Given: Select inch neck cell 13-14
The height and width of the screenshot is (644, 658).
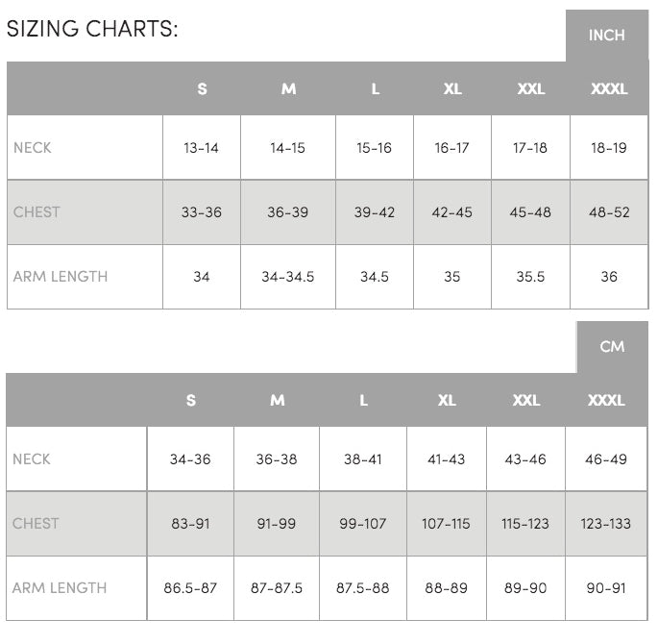Looking at the screenshot, I should pyautogui.click(x=201, y=148).
